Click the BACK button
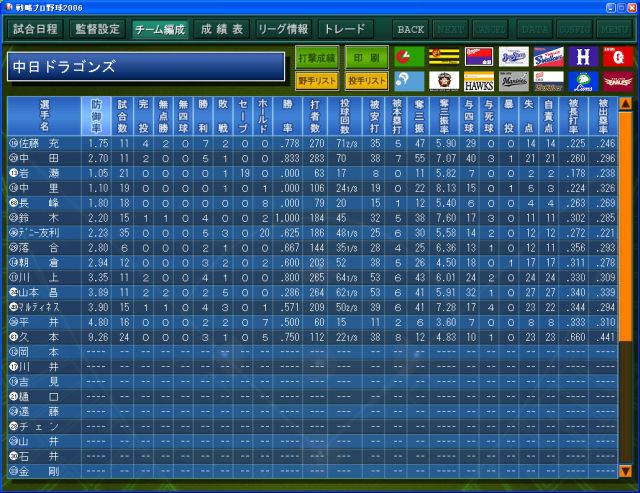 point(411,29)
